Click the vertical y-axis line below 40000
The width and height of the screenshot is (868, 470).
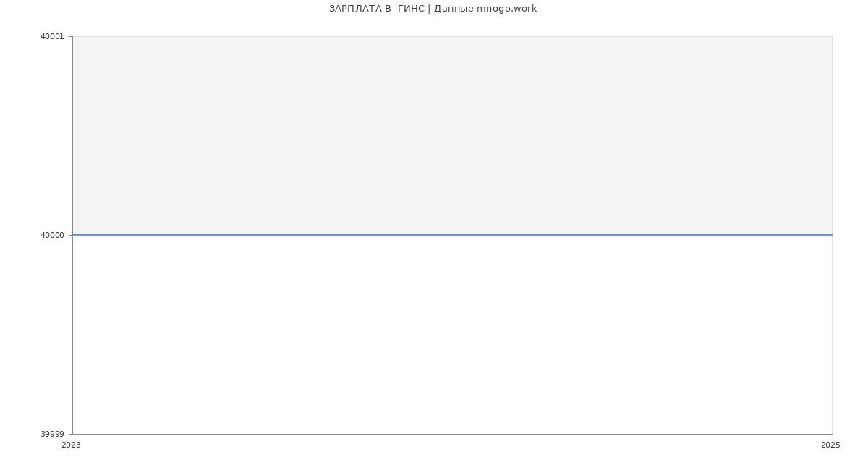[72, 334]
